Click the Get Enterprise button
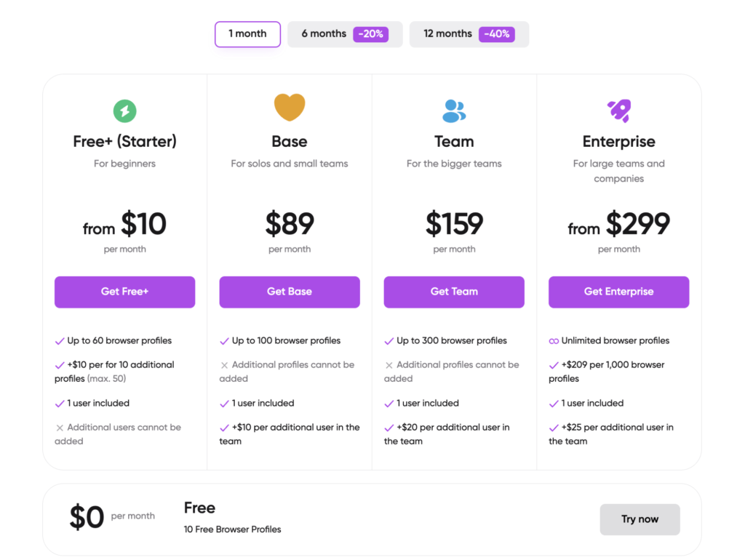The height and width of the screenshot is (560, 745). (618, 292)
